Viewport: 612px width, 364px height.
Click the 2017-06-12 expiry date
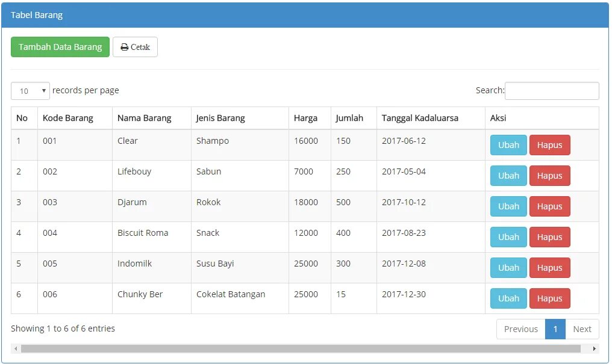point(404,141)
